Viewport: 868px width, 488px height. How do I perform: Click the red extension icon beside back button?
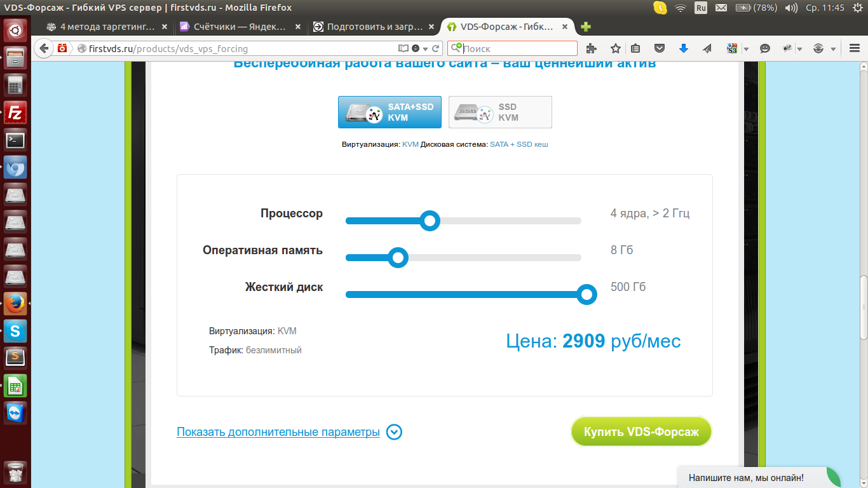[62, 48]
